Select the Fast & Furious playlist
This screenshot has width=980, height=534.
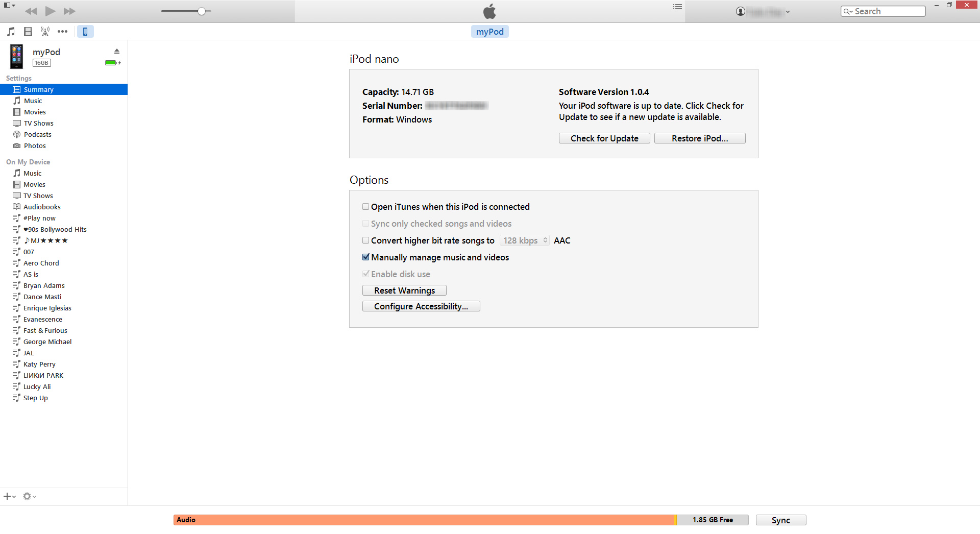tap(64, 330)
